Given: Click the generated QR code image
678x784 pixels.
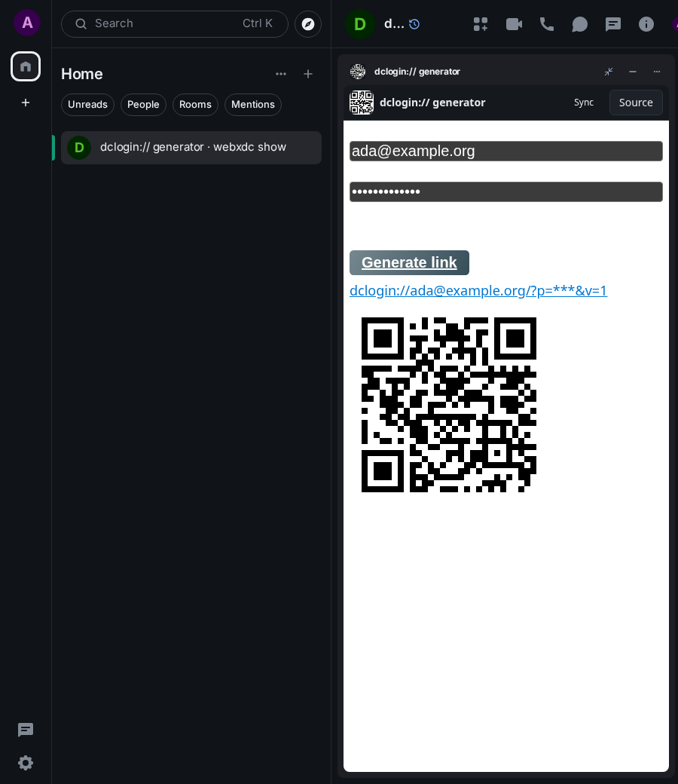Looking at the screenshot, I should [449, 405].
